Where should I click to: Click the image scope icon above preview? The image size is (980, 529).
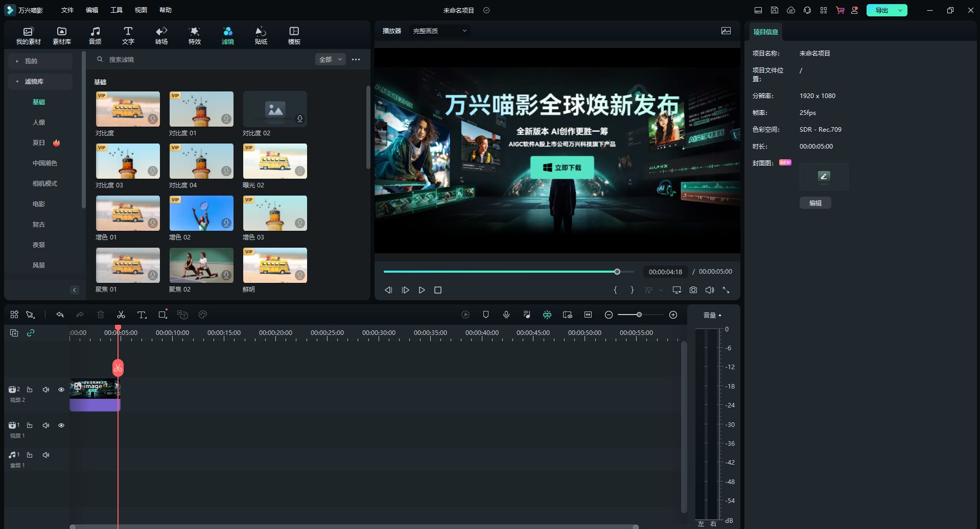click(726, 31)
